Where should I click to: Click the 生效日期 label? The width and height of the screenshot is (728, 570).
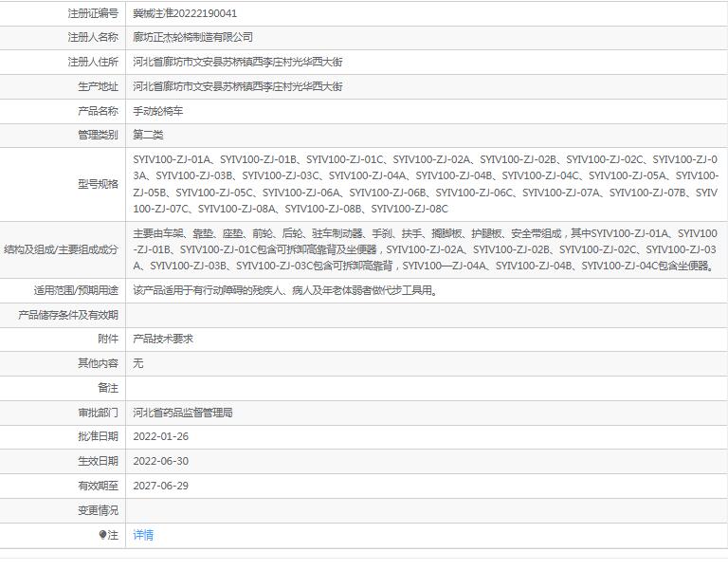click(98, 461)
